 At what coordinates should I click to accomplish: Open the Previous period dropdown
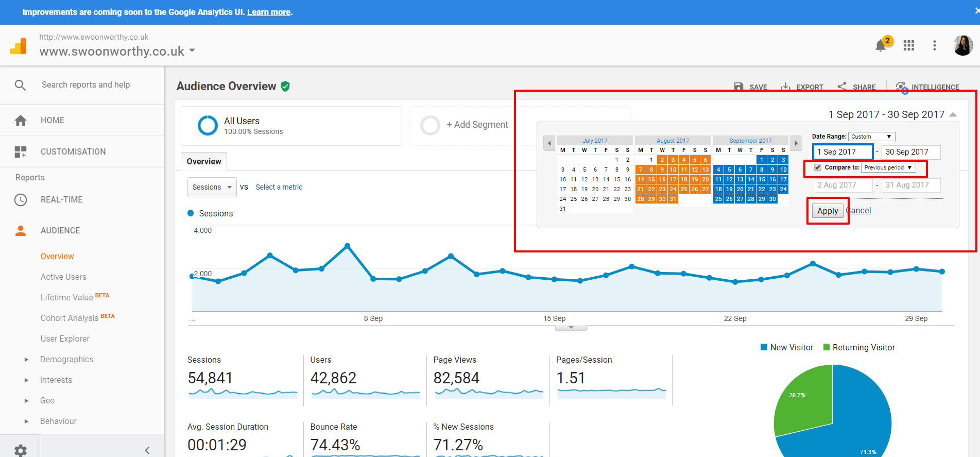pos(888,167)
